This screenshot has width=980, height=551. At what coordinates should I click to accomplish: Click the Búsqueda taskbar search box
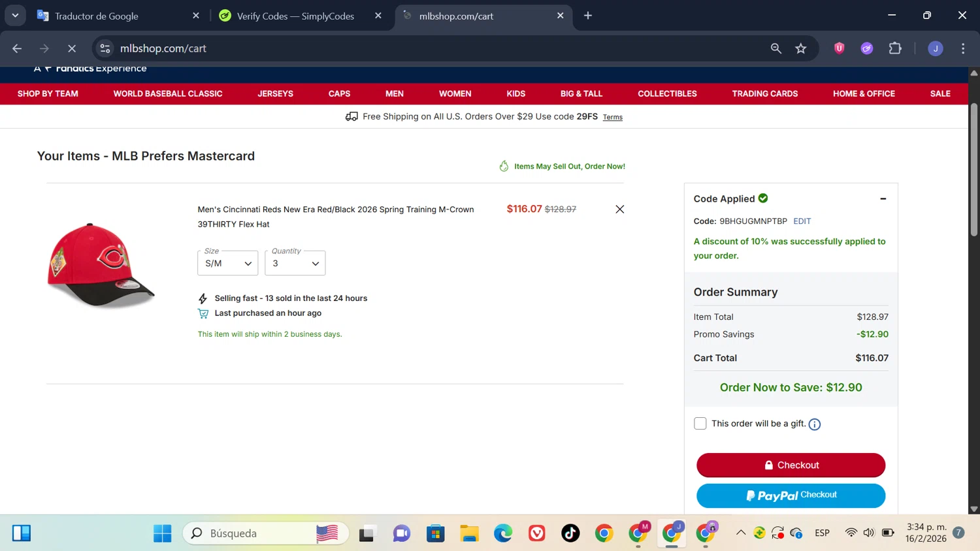(x=265, y=533)
